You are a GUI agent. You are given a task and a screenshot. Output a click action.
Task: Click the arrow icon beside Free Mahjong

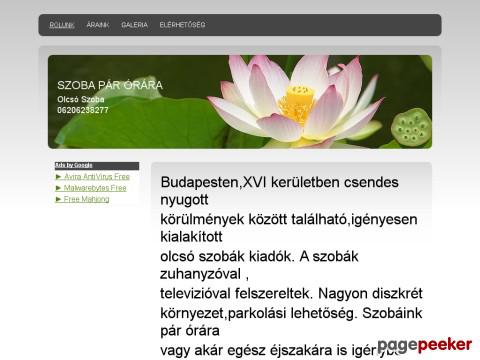[58, 199]
